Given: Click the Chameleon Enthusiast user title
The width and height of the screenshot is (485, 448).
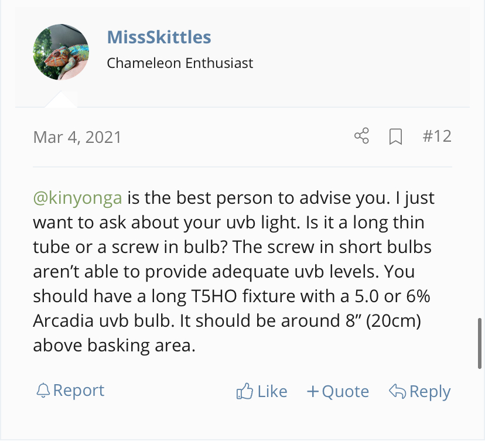Looking at the screenshot, I should [180, 63].
